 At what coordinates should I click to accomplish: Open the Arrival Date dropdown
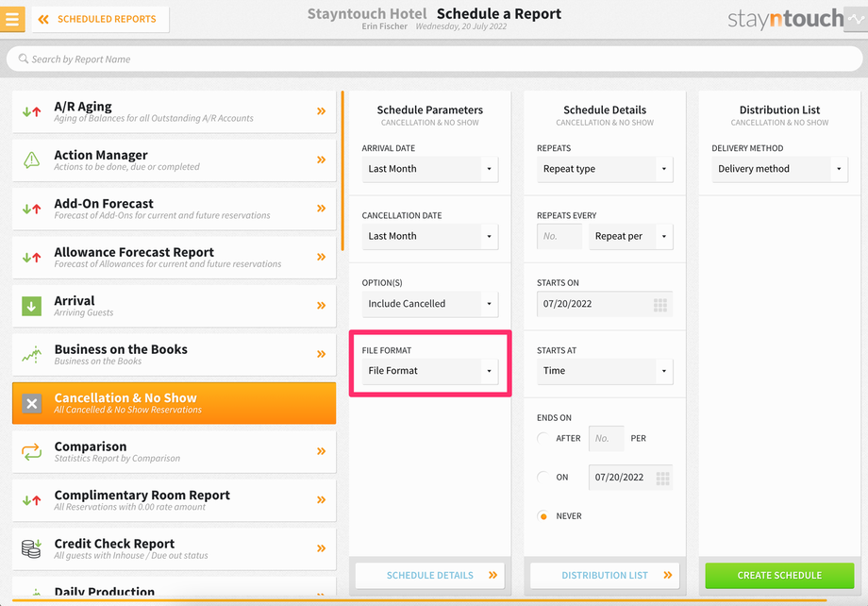click(x=430, y=169)
